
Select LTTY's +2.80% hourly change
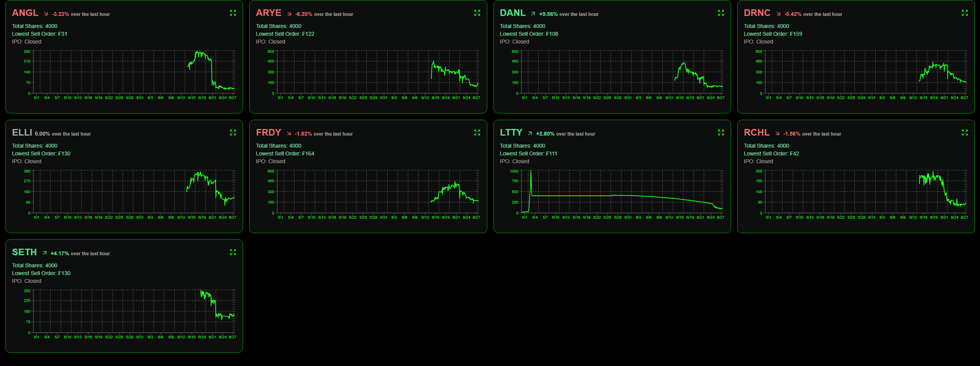545,134
